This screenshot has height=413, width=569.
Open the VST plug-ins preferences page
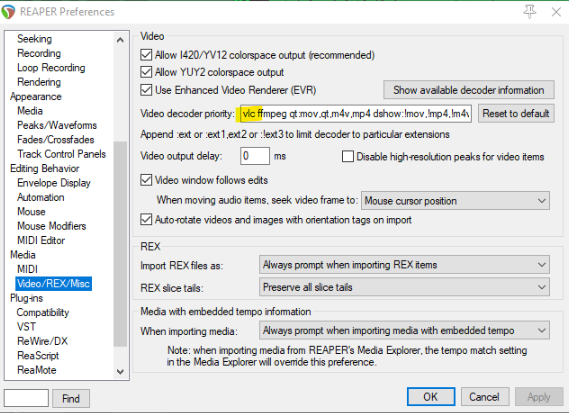click(26, 327)
